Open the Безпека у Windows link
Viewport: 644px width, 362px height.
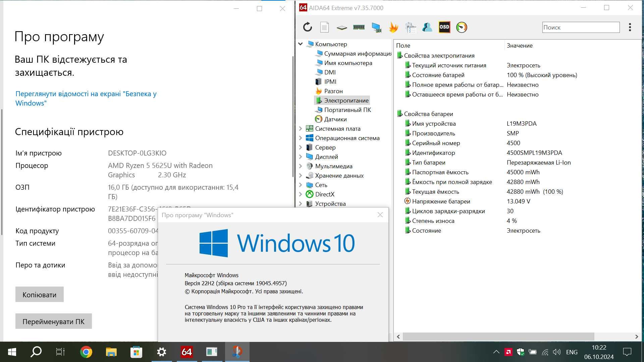pyautogui.click(x=86, y=98)
